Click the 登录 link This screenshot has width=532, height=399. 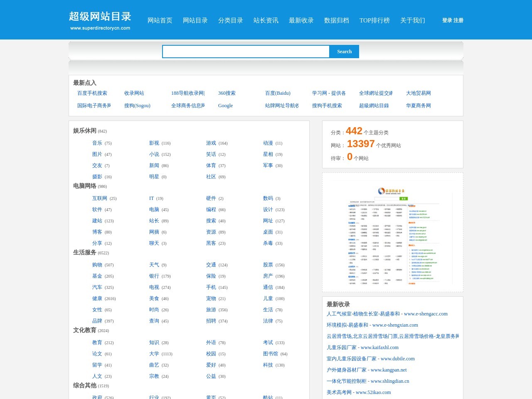click(447, 20)
